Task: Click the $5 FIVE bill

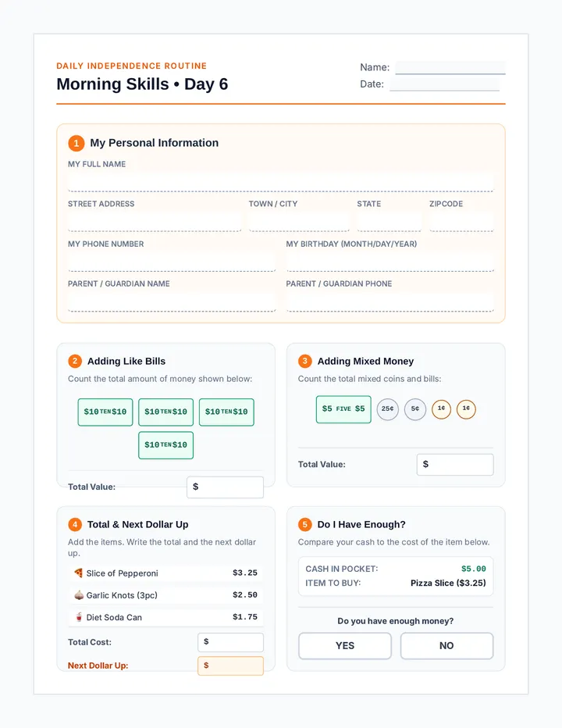Action: tap(343, 409)
